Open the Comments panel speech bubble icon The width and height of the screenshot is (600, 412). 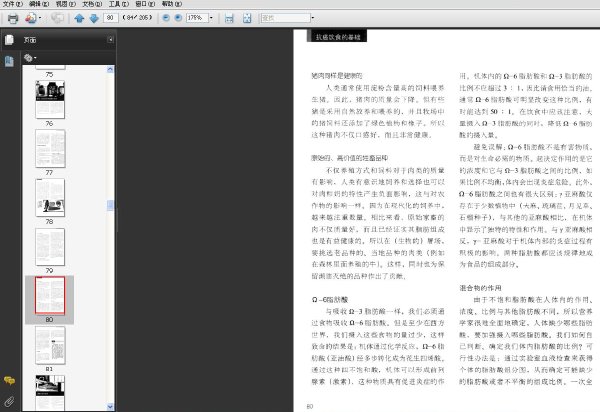click(x=9, y=380)
